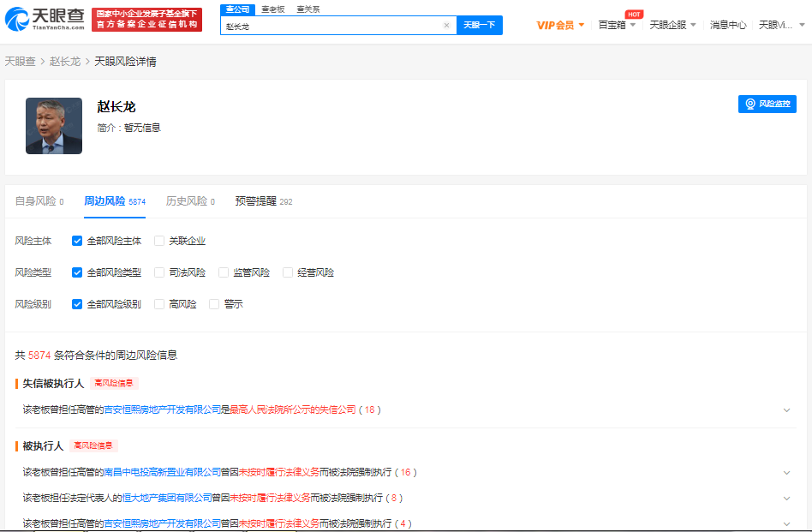
Task: Select the 查公司 search tab
Action: coord(238,9)
